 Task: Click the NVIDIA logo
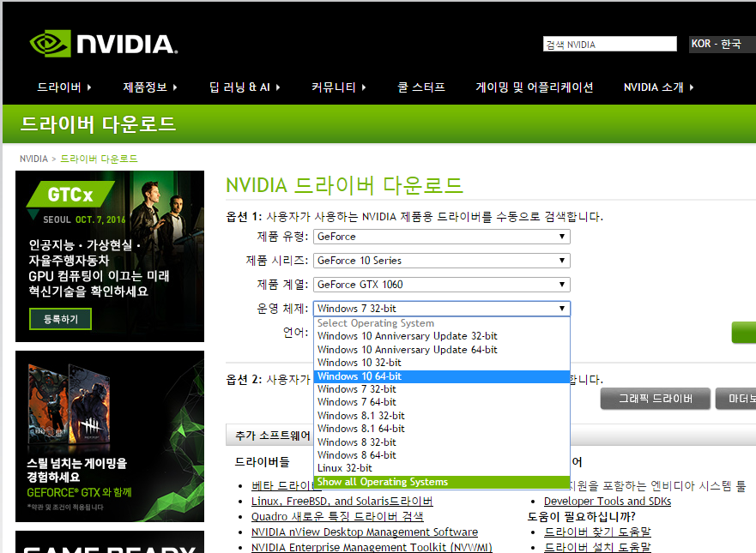tap(104, 44)
